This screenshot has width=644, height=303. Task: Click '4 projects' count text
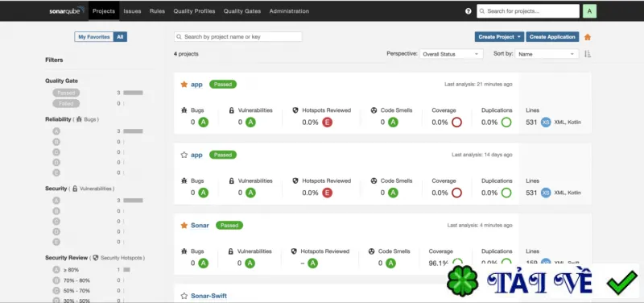[x=186, y=54]
